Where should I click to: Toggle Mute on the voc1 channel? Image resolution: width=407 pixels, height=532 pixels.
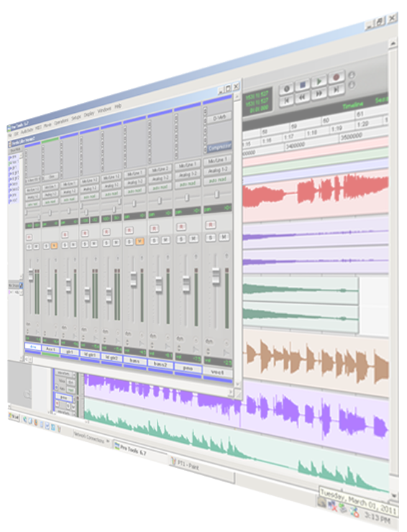(224, 237)
